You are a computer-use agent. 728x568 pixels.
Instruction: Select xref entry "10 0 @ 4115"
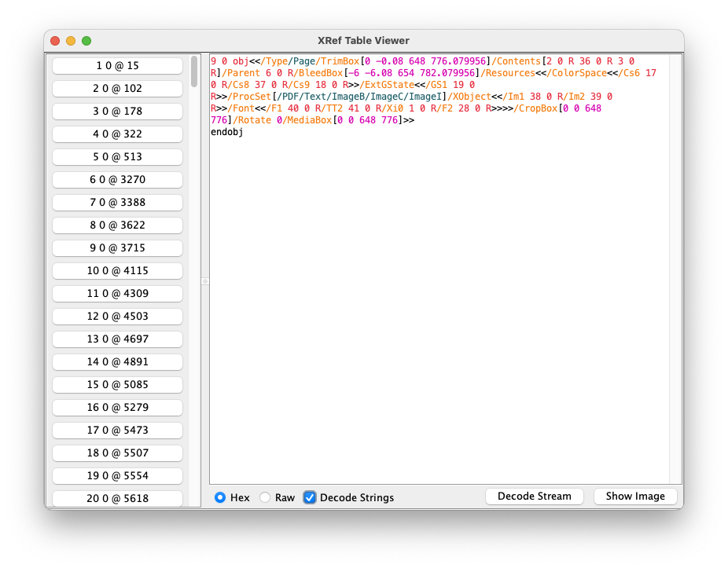point(117,270)
